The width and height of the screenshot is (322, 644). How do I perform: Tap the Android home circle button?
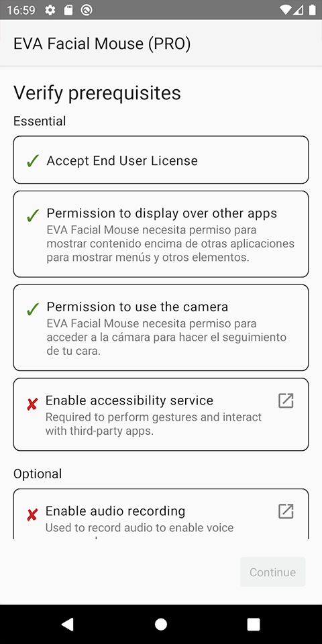coord(161,625)
